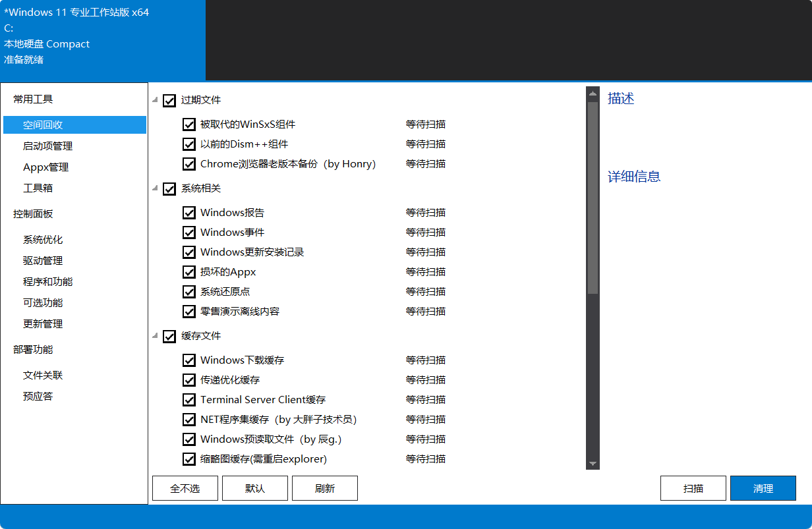
Task: Disable the 缩略图缓存 checkbox
Action: point(189,459)
